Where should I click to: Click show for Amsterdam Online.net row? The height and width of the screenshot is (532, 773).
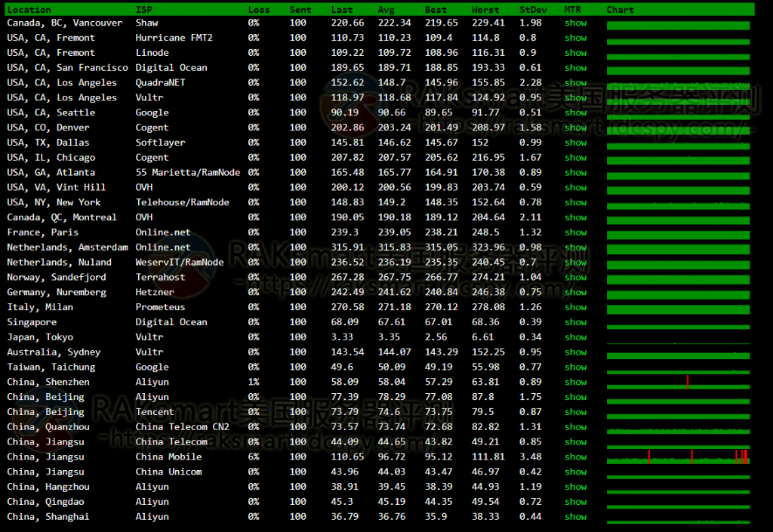click(x=575, y=248)
